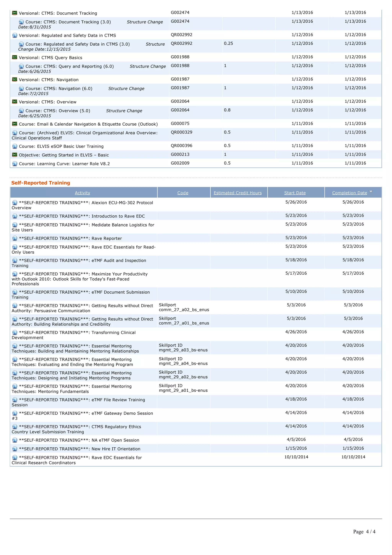Image resolution: width=392 pixels, height=555 pixels.
Task: Click the Versional CTMS Document Tracking curriculum icon
Action: pyautogui.click(x=15, y=13)
